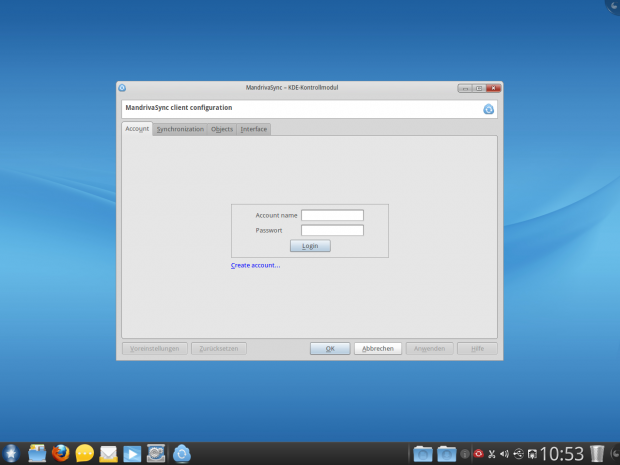Screen dimensions: 620x465
Task: Click the Zurücksetzen button
Action: coord(219,348)
